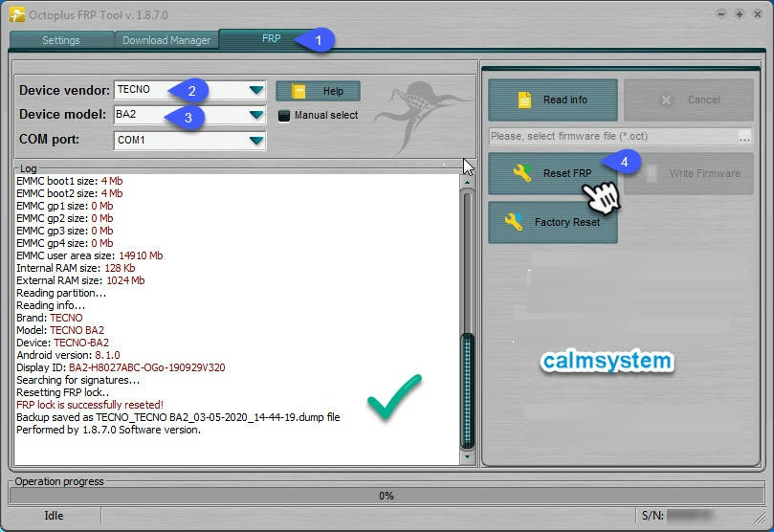Open the Download Manager tab
This screenshot has width=774, height=532.
[166, 40]
